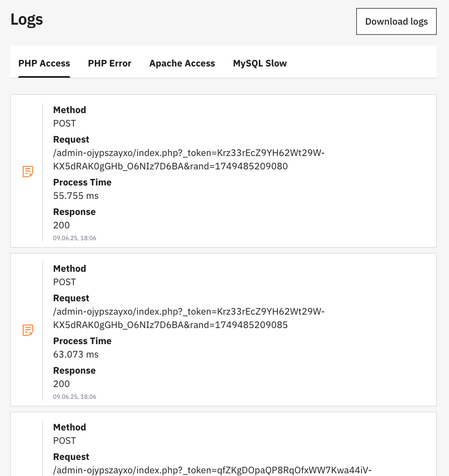Click the 55.755 ms process time value

76,196
